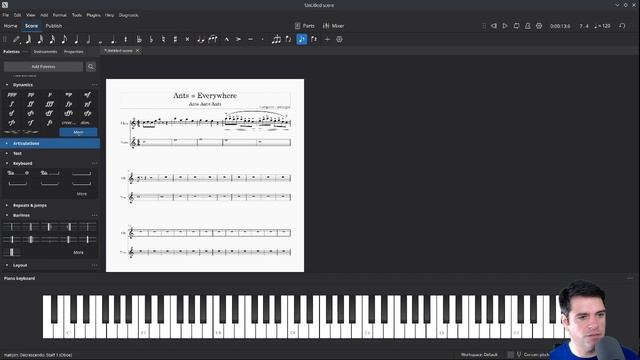640x360 pixels.
Task: Click More in Barlines palette
Action: tap(78, 253)
